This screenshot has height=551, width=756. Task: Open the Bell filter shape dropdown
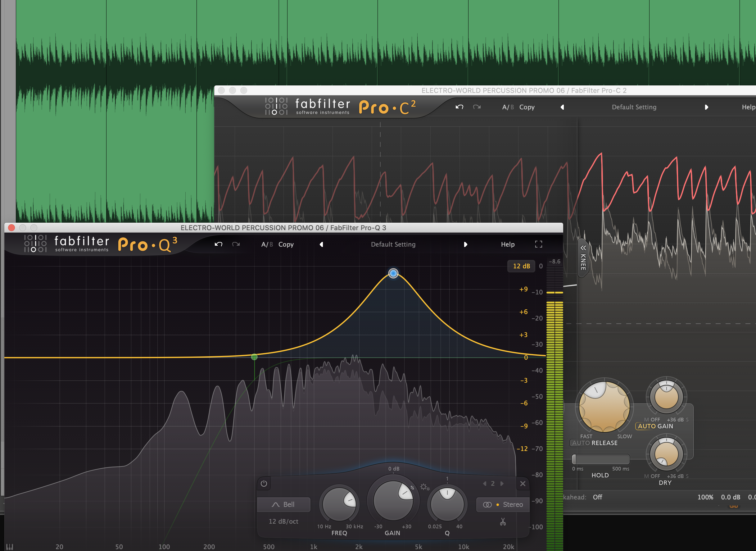[x=284, y=504]
